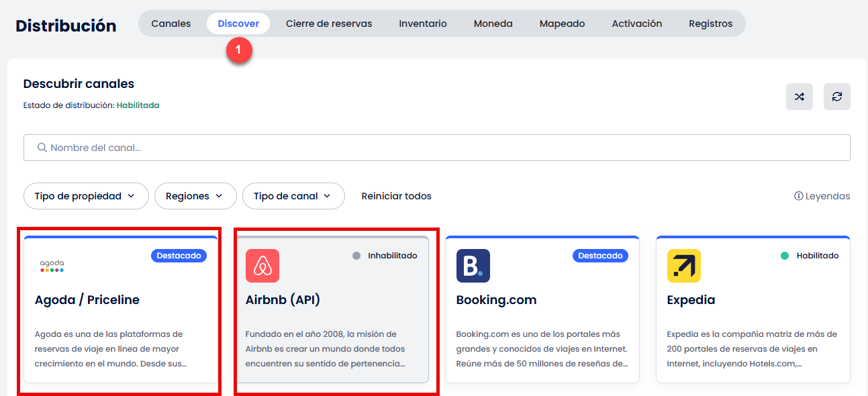Screen dimensions: 868x396
Task: Open the Cierre de reservas tab
Action: tap(329, 23)
